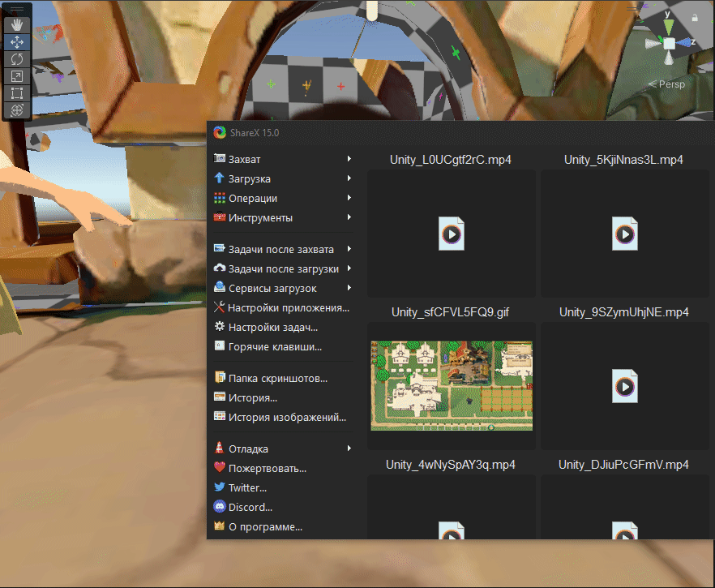Click the Захват camera icon
The height and width of the screenshot is (588, 715).
coord(220,158)
